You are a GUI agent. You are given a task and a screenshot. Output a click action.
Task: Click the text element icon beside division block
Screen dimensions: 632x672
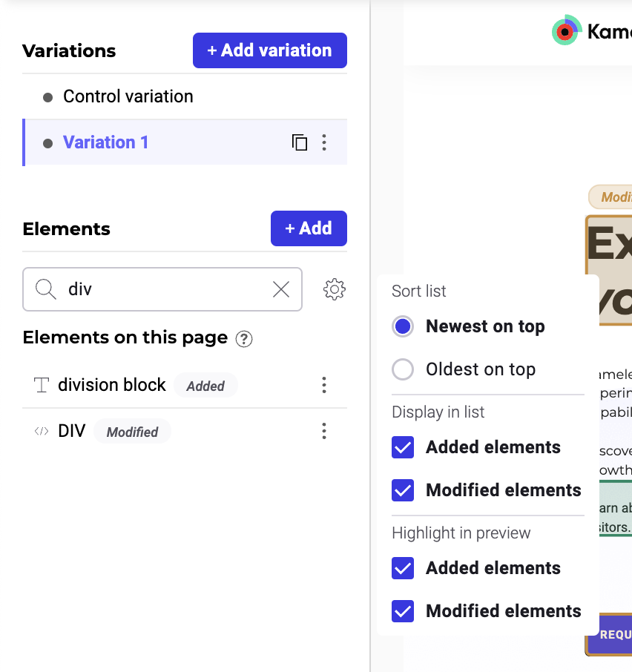pyautogui.click(x=42, y=385)
